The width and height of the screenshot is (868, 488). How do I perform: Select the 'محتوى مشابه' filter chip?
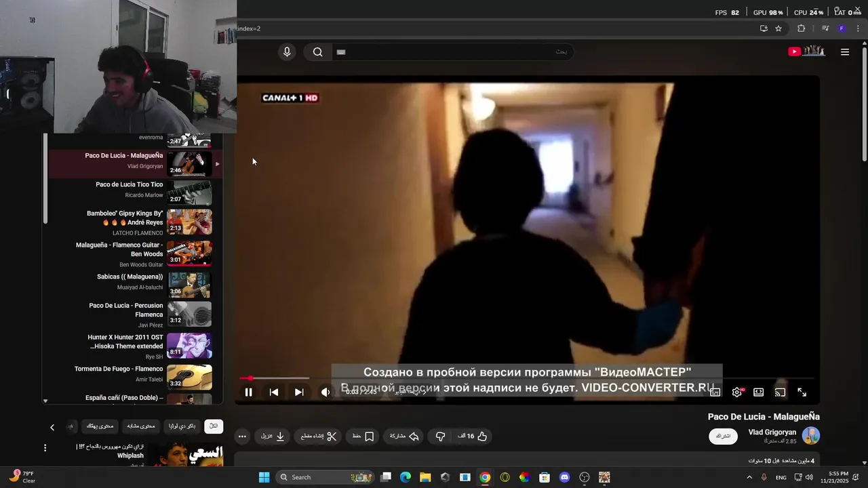coord(141,426)
